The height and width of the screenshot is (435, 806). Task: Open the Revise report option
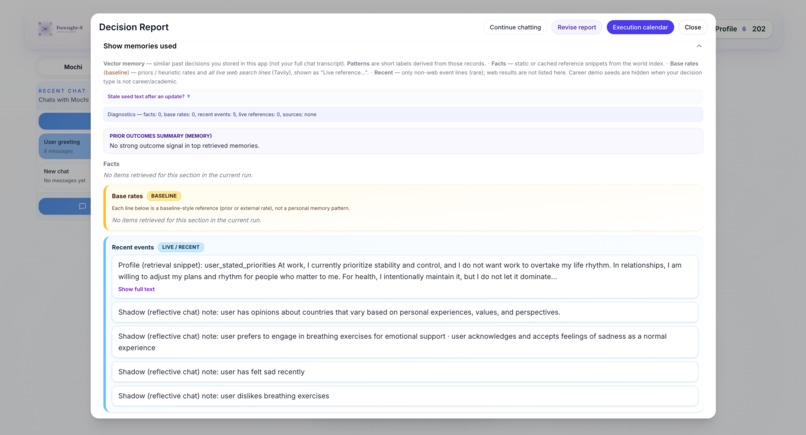[x=576, y=27]
